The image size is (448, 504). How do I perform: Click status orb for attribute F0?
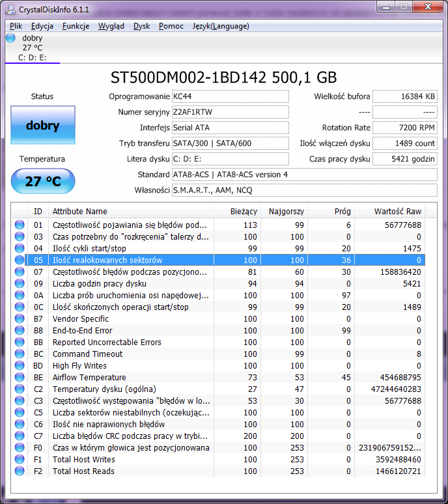[20, 447]
